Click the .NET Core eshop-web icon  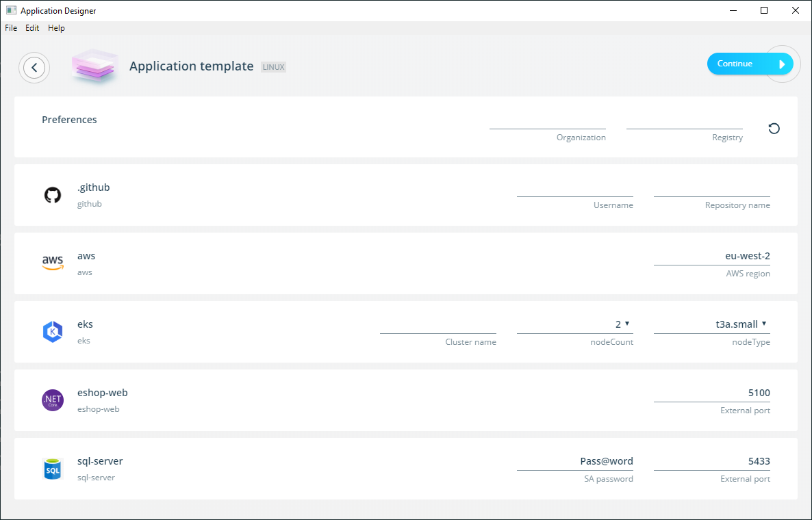click(x=52, y=400)
